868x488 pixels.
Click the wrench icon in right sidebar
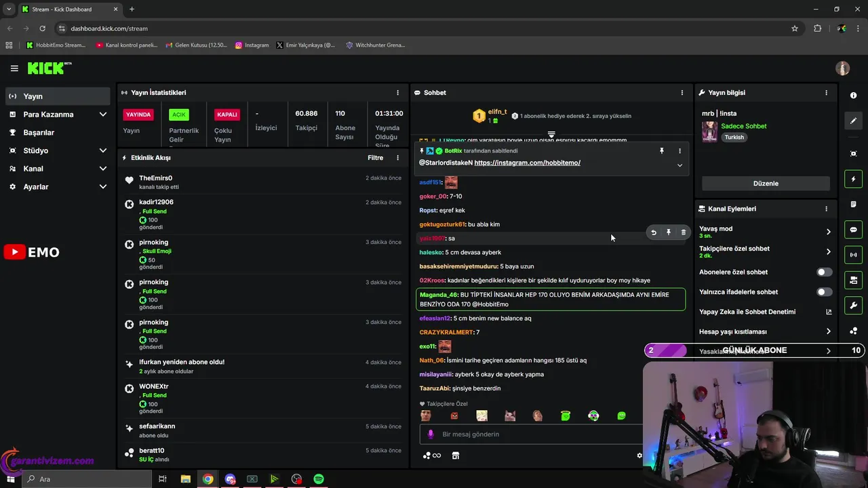click(853, 306)
